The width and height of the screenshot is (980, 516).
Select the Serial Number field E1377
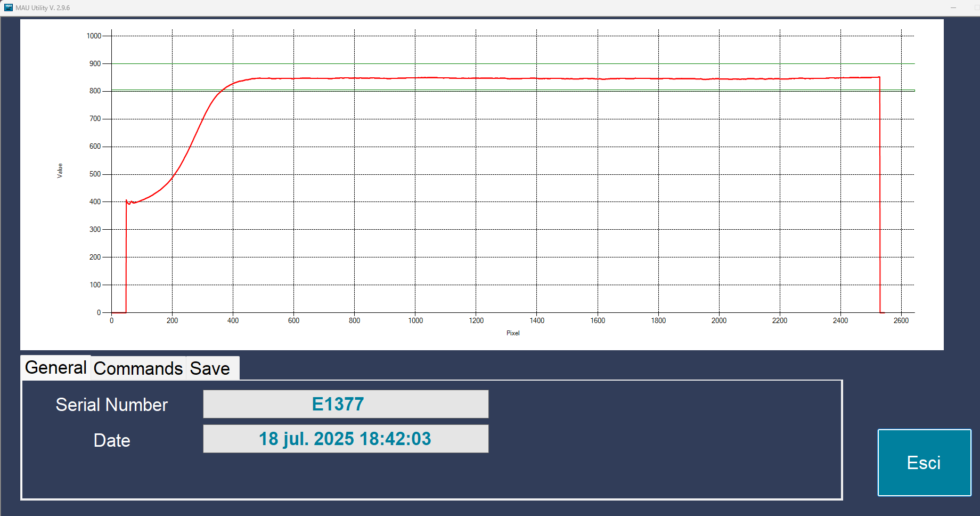coord(346,404)
